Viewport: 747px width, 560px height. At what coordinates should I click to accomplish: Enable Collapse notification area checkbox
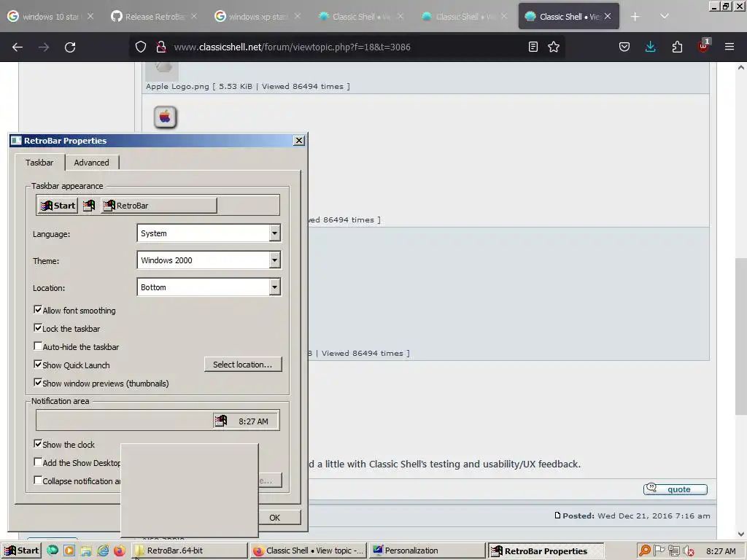coord(38,481)
